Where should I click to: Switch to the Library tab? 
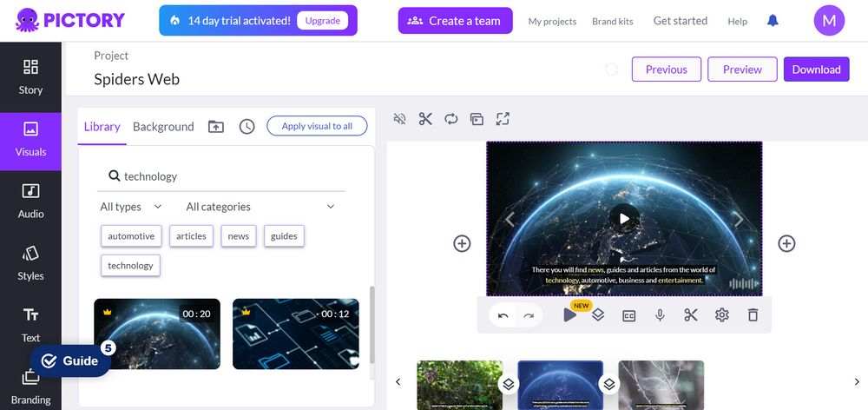click(102, 127)
